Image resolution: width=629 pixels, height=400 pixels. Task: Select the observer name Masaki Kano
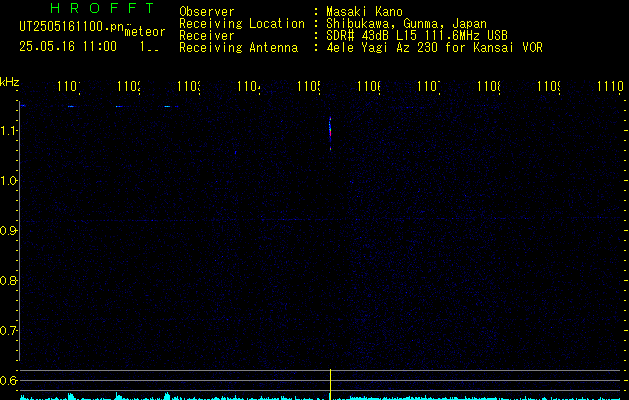[x=364, y=12]
